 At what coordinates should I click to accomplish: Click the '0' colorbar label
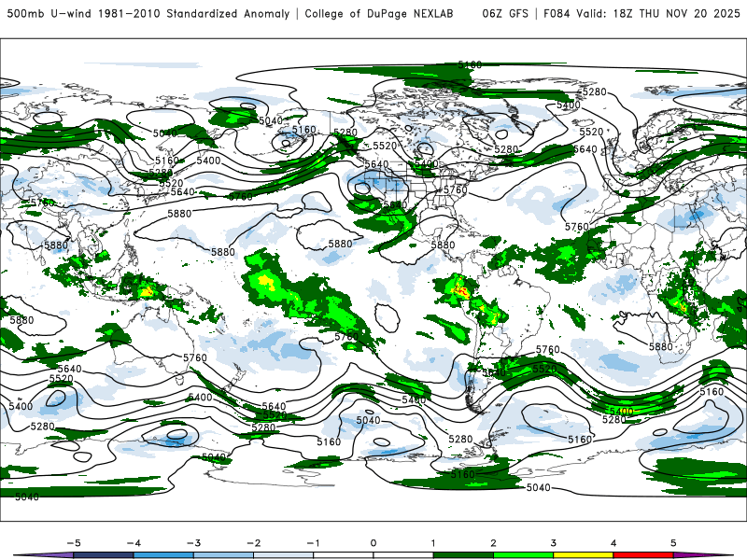[373, 543]
